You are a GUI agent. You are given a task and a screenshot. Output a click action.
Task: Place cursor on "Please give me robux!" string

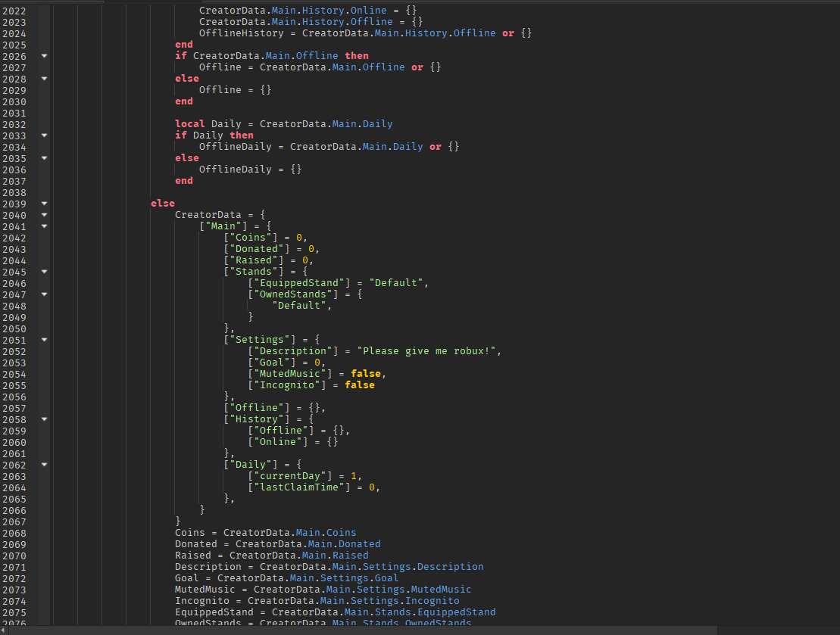click(x=429, y=351)
